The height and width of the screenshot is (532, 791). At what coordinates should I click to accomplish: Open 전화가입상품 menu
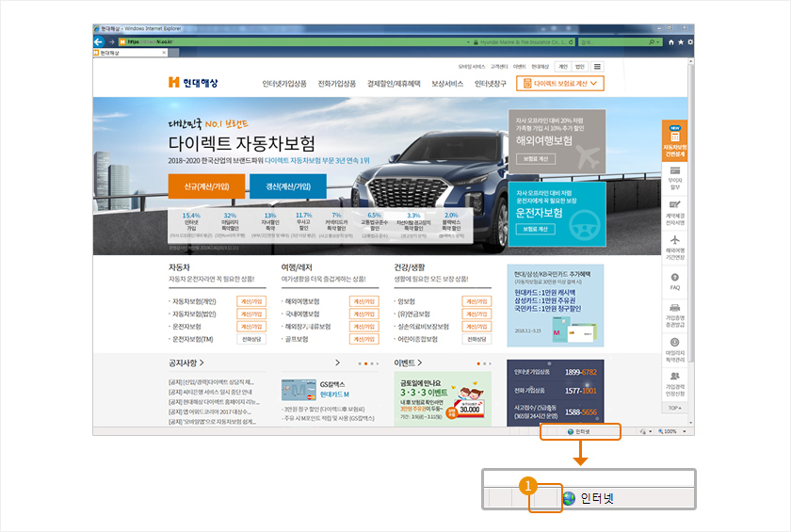pyautogui.click(x=336, y=84)
